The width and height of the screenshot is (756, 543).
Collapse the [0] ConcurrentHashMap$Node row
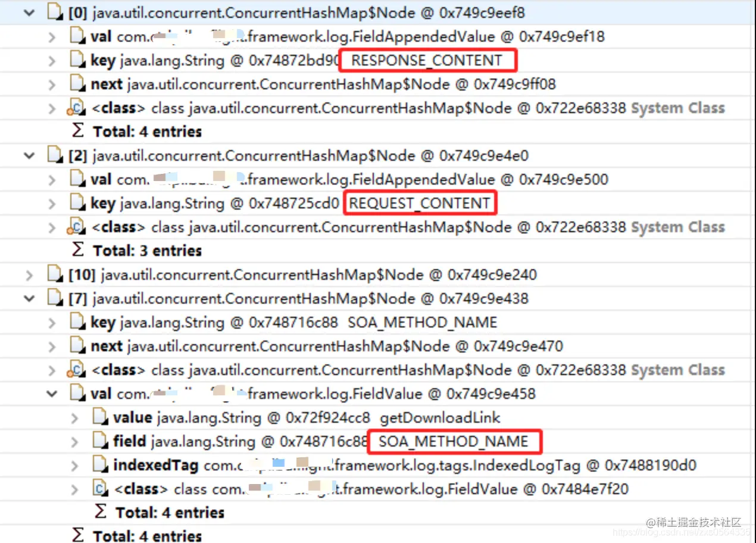[29, 13]
